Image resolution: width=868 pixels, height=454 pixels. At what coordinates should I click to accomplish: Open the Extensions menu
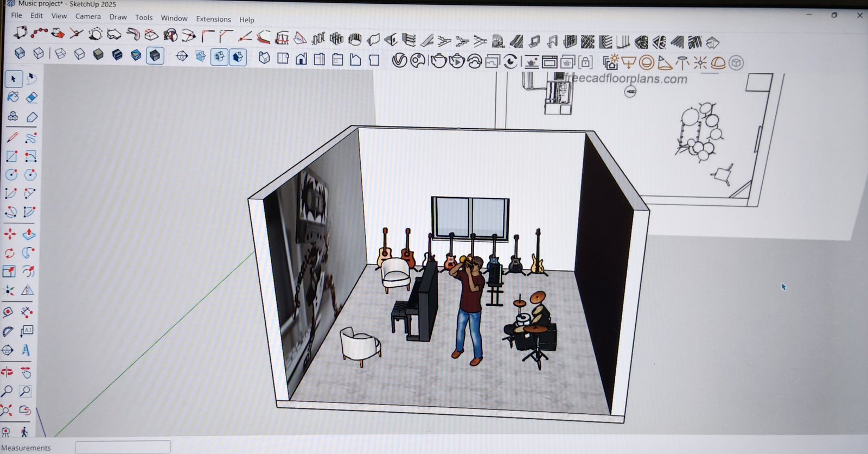coord(213,19)
